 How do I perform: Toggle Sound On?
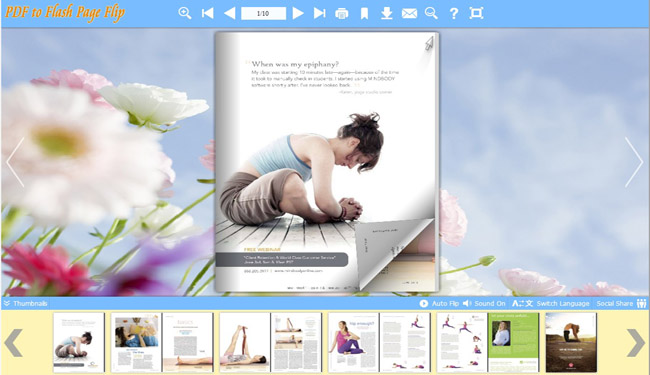point(484,303)
